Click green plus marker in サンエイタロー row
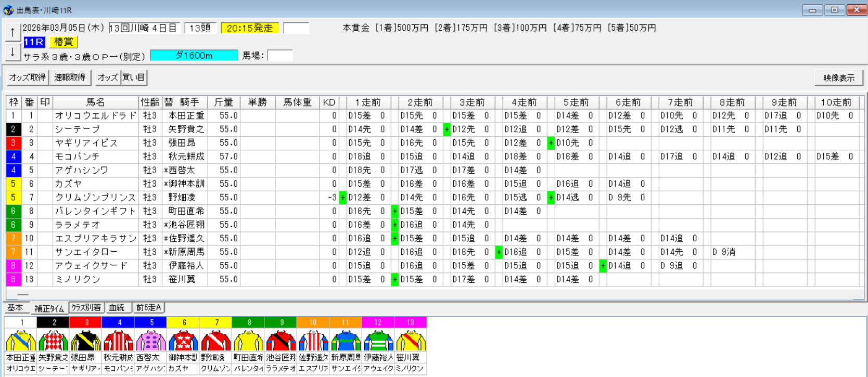The width and height of the screenshot is (868, 377). pos(499,252)
